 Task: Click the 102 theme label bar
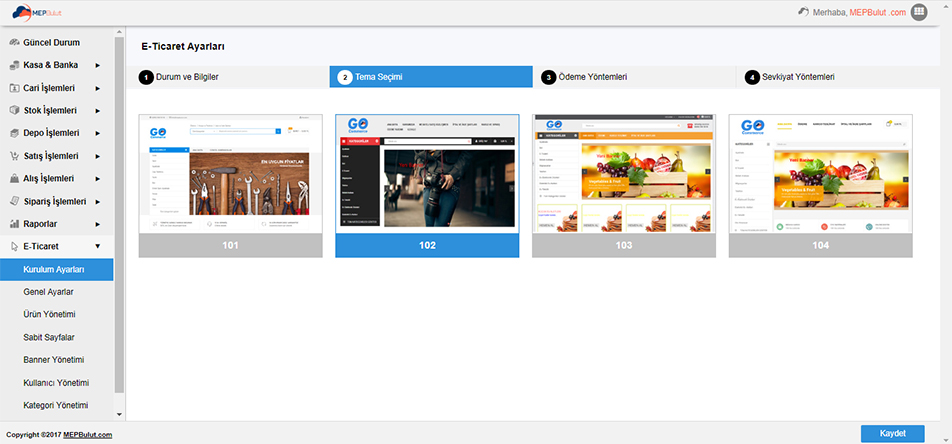427,246
